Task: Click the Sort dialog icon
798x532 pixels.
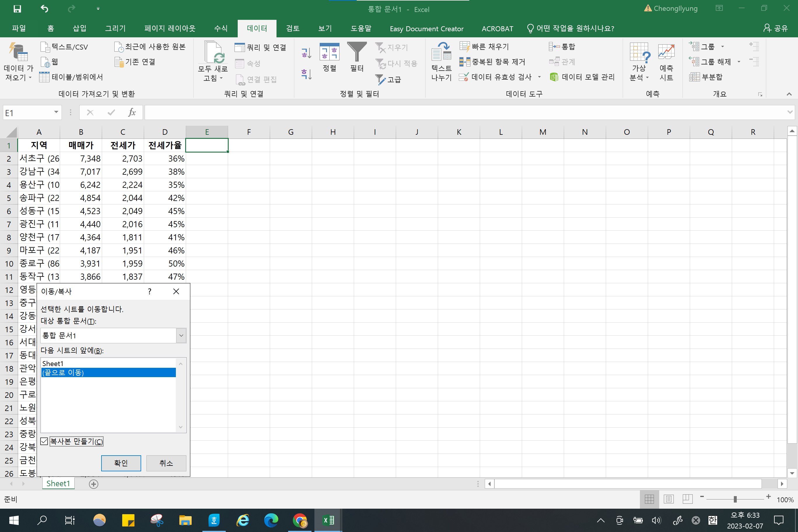Action: [329, 52]
